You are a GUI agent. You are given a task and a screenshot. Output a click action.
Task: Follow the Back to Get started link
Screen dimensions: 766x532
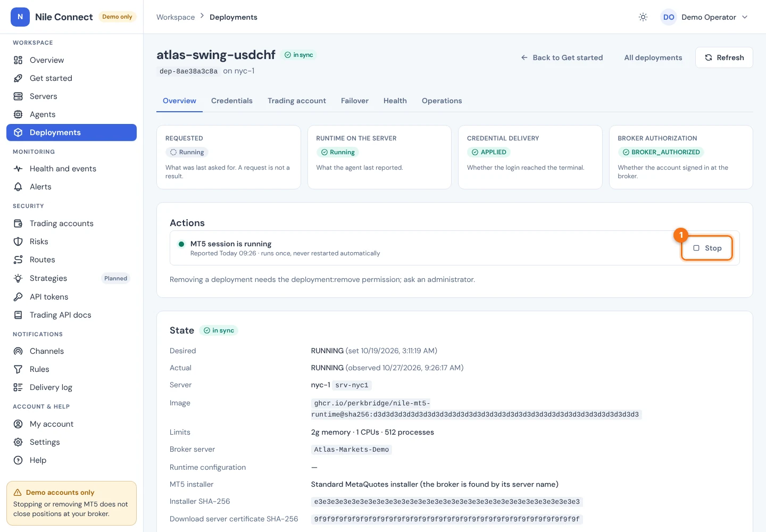[x=562, y=57]
